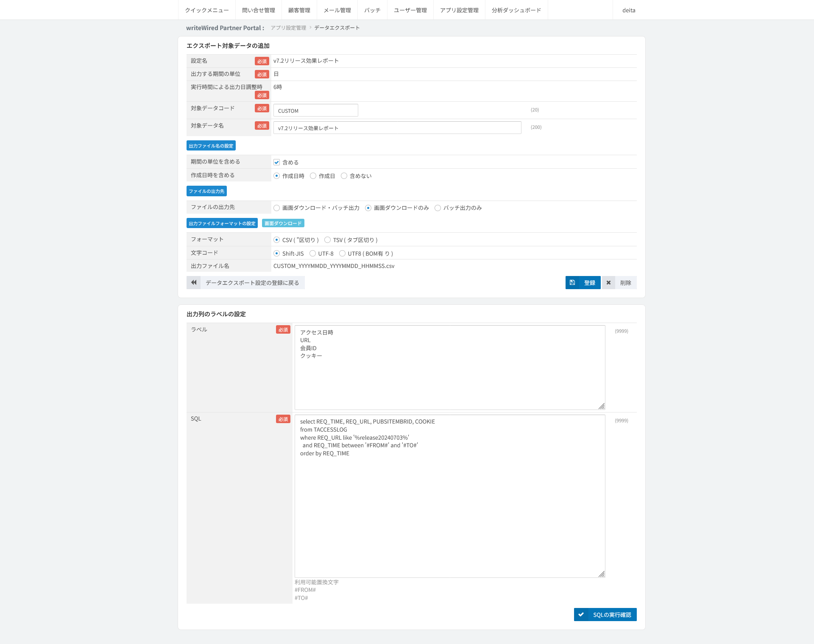Click エクスポート対象データの追加 heading

click(x=228, y=46)
